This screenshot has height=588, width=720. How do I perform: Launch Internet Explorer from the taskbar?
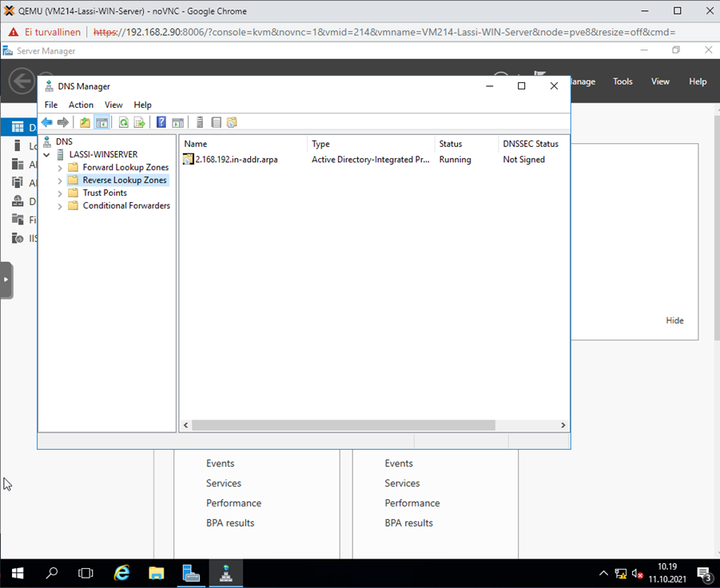point(121,573)
